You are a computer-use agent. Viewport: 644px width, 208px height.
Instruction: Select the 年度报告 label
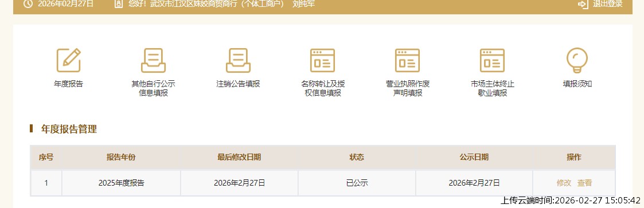pos(69,84)
